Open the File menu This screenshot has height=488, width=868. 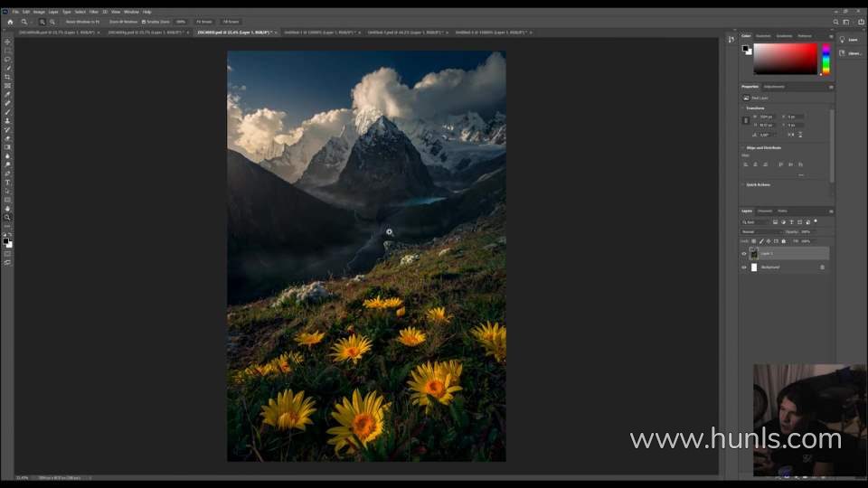[15, 12]
